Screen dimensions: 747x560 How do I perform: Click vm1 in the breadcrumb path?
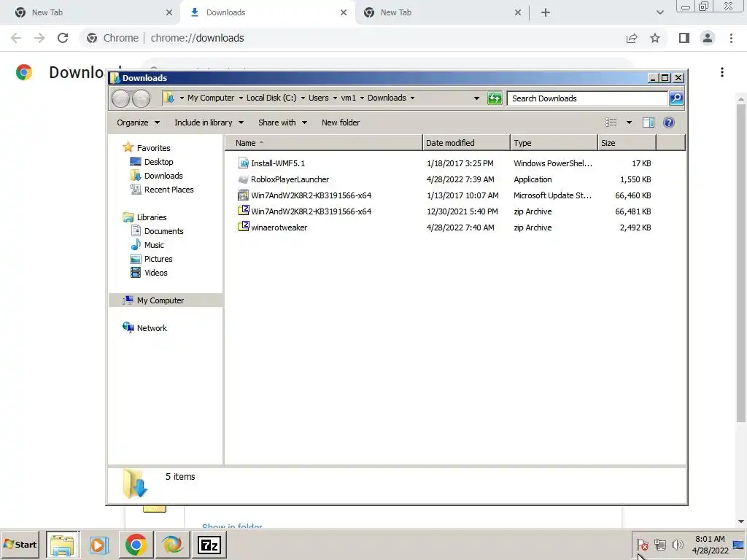point(348,98)
